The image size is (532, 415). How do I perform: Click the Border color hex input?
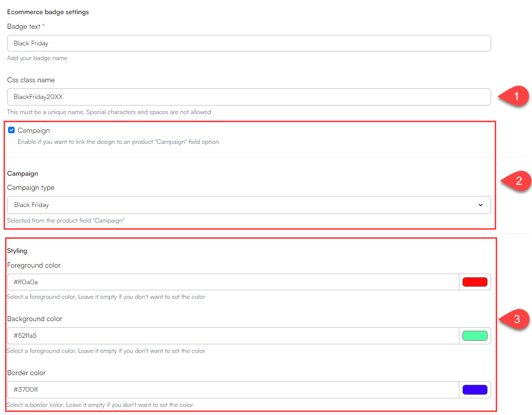233,390
